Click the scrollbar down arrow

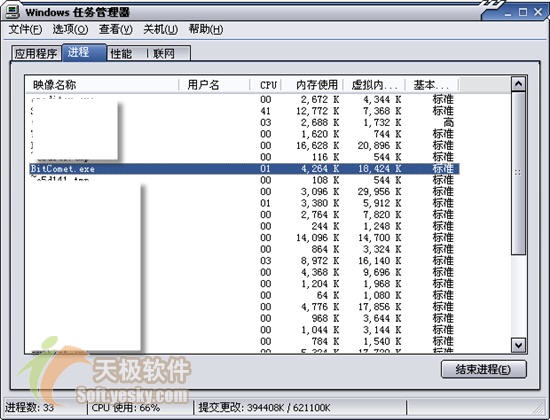click(x=518, y=345)
